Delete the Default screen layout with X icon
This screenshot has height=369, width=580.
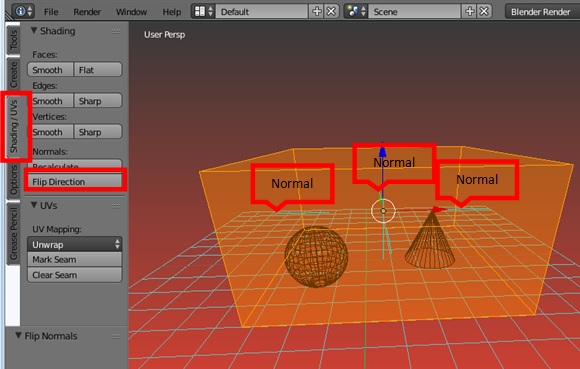(331, 11)
